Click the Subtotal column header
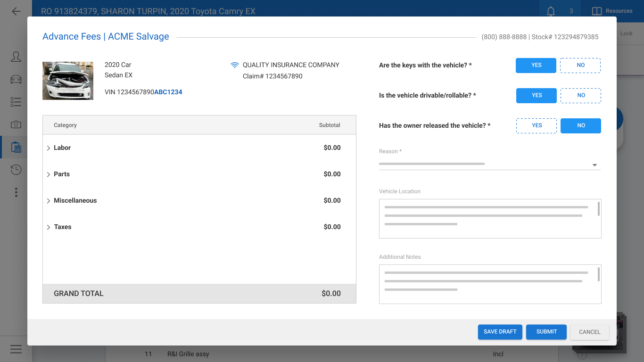The image size is (644, 362). 330,125
